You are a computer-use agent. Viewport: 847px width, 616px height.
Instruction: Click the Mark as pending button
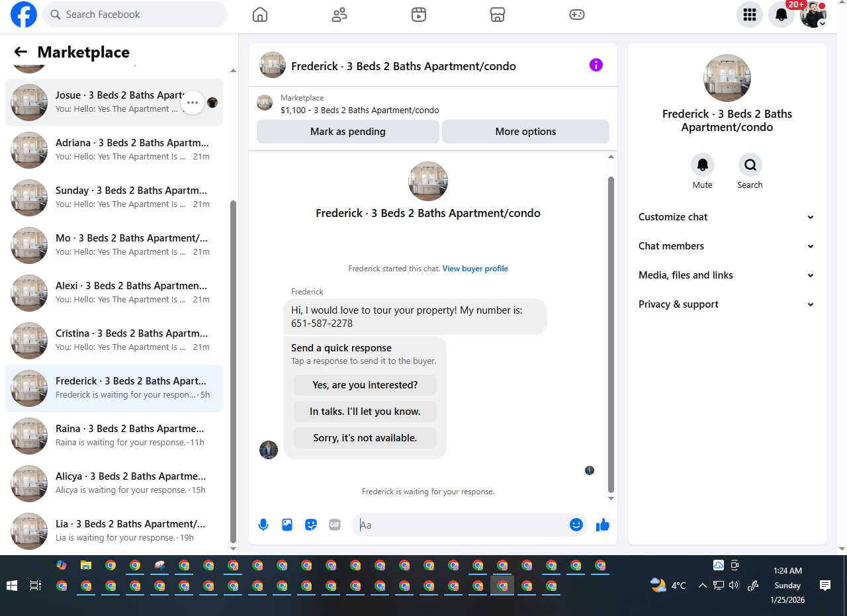coord(348,132)
